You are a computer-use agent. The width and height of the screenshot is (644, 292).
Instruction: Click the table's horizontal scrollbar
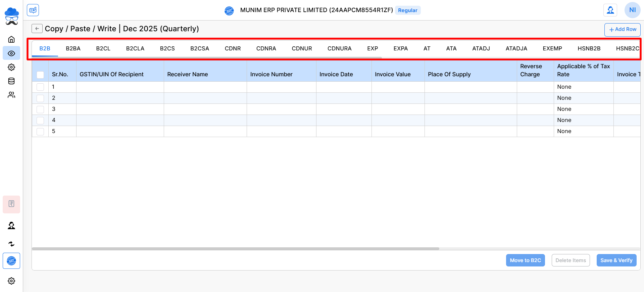235,249
